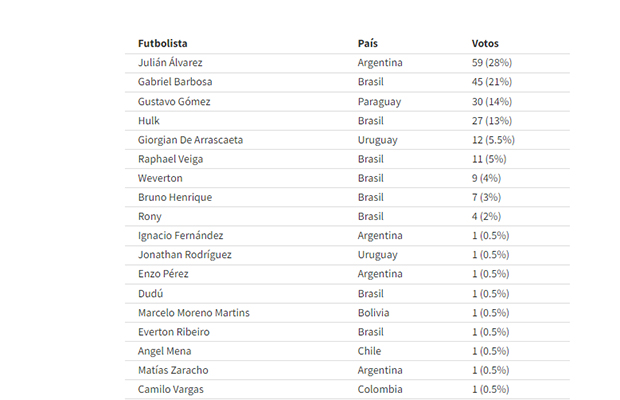Image resolution: width=620 pixels, height=400 pixels.
Task: Click the Futbolista column header
Action: pos(163,44)
